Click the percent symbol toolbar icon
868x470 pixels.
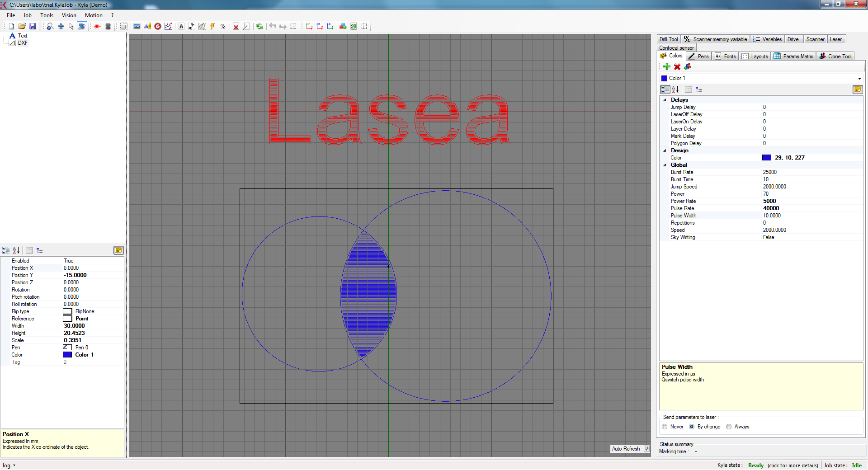223,26
